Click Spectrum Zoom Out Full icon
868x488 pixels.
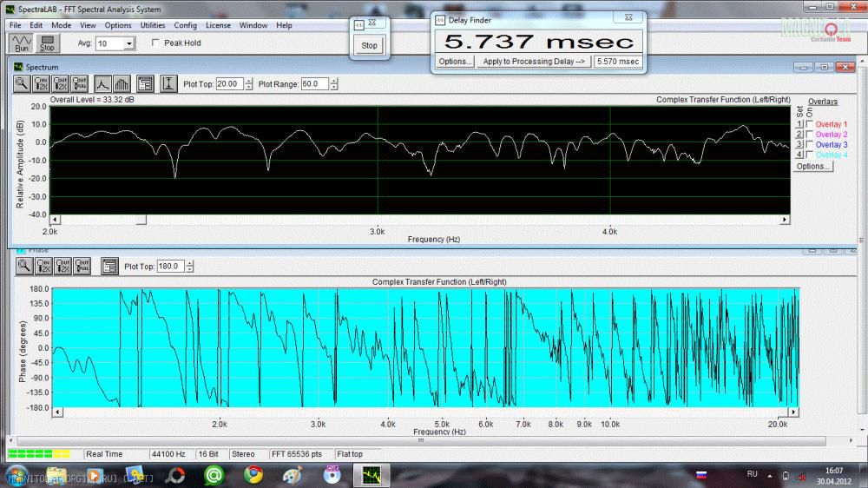pyautogui.click(x=80, y=83)
